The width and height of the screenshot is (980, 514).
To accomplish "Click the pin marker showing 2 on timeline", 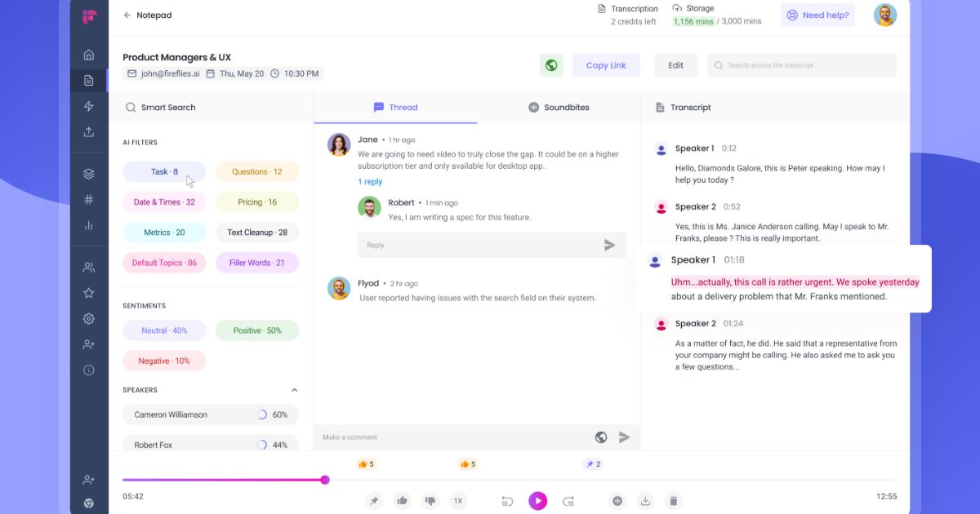I will [593, 464].
